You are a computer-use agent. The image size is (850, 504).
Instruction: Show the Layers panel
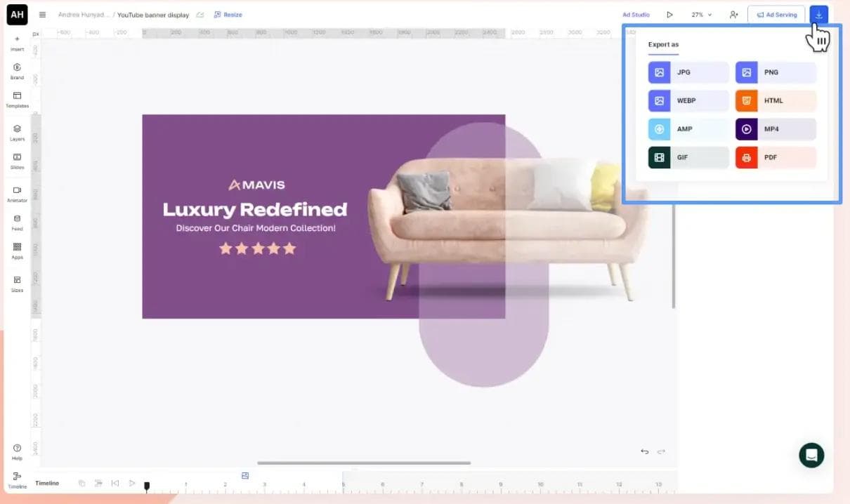[17, 132]
